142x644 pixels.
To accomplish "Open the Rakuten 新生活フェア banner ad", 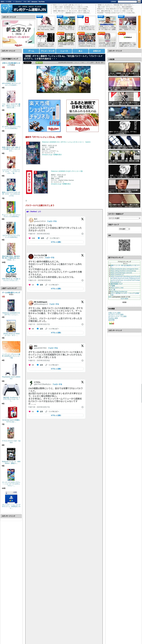I will coord(18,33).
